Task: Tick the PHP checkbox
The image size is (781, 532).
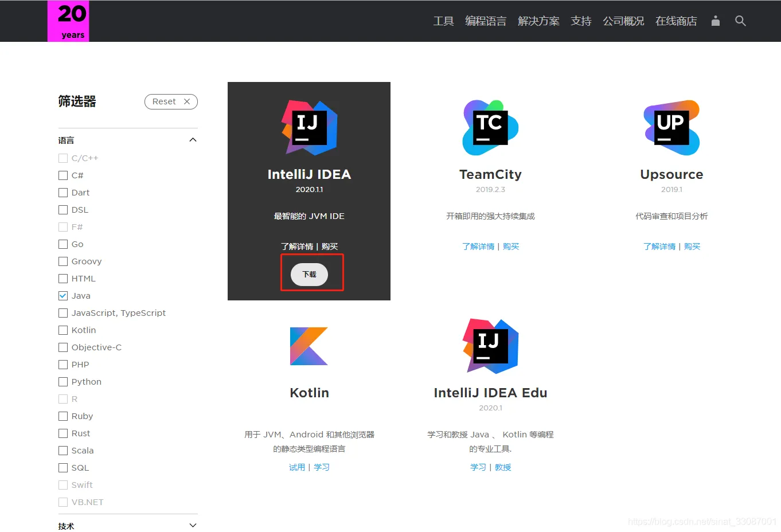Action: click(63, 365)
